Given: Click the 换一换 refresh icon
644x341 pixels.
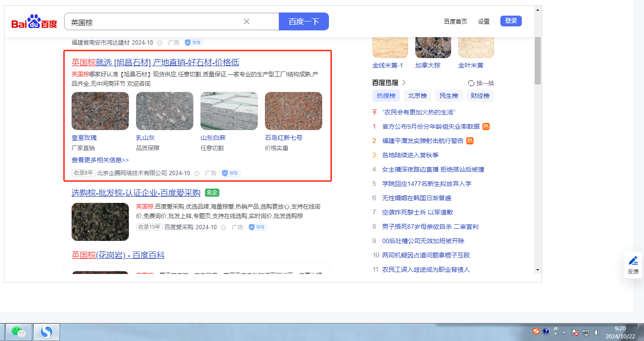Looking at the screenshot, I should click(x=471, y=83).
